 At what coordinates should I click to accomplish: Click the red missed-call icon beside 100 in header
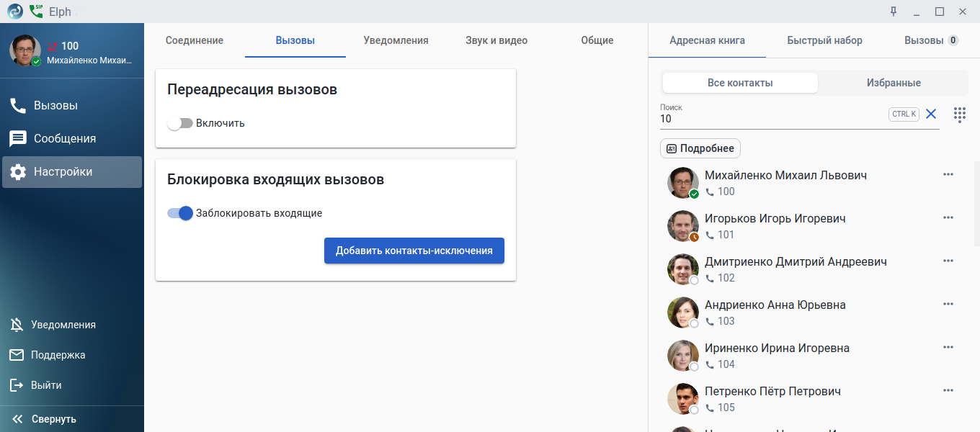[x=53, y=46]
